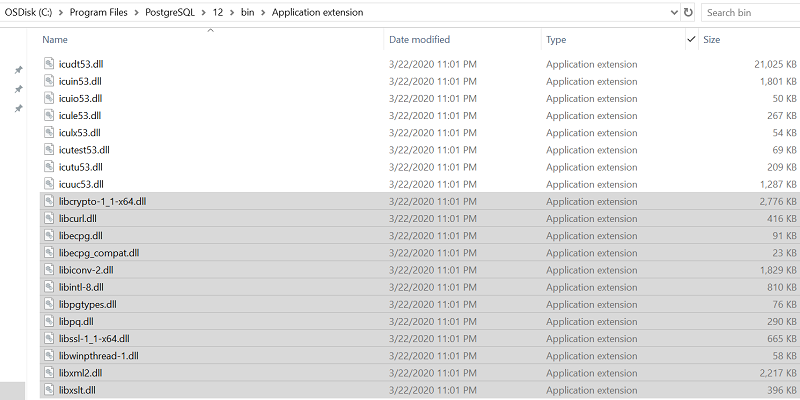This screenshot has width=800, height=400.
Task: Select the file name iculx53.dll
Action: [80, 133]
